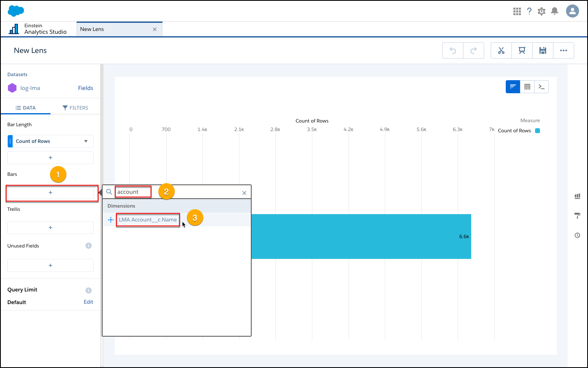Screen dimensions: 588x368
Task: Add a grouping under Trellis
Action: 50,228
